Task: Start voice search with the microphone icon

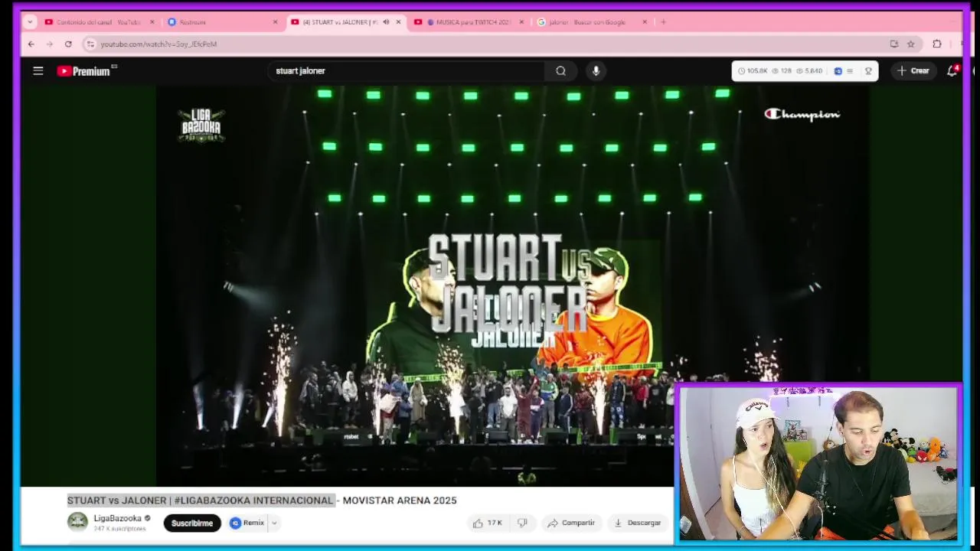Action: click(596, 71)
